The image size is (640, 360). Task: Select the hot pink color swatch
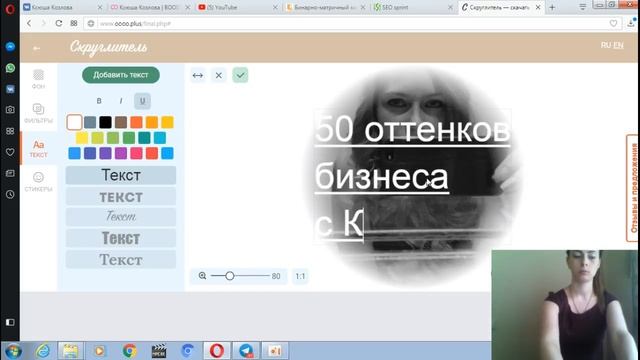[136, 153]
